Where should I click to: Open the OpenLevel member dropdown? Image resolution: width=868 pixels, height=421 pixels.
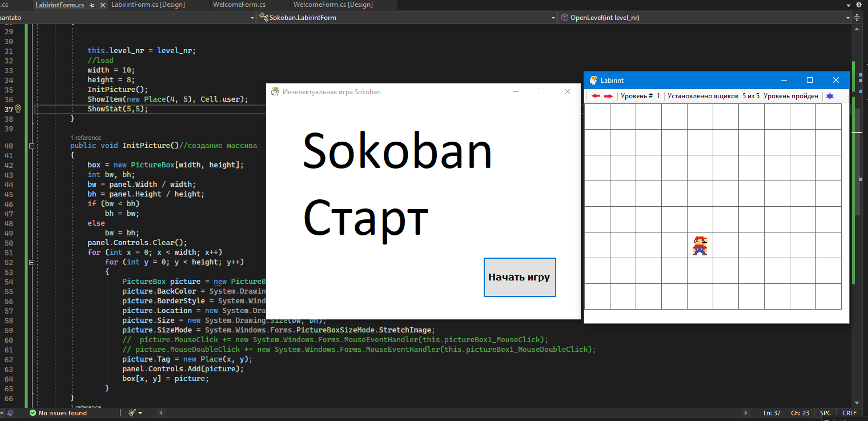pyautogui.click(x=849, y=18)
